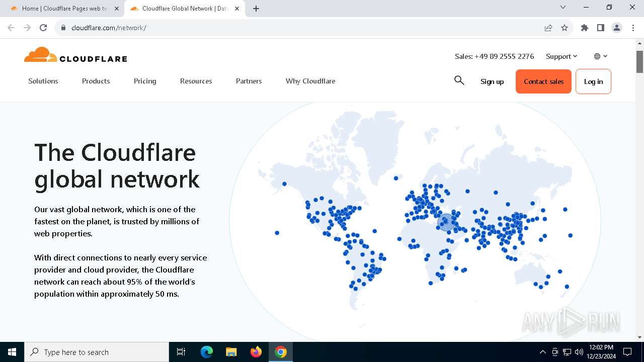Screen dimensions: 644x362
Task: View site information lock icon
Action: point(63,28)
